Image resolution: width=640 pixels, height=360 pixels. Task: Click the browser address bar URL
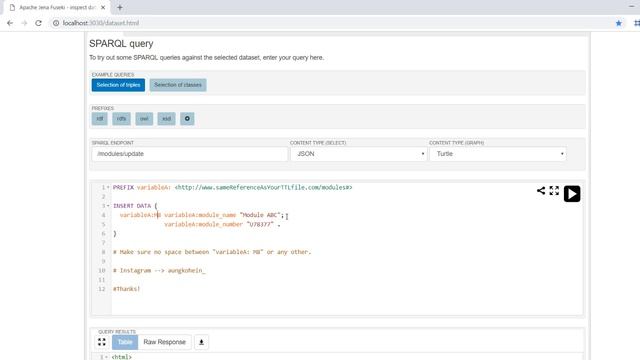[101, 23]
